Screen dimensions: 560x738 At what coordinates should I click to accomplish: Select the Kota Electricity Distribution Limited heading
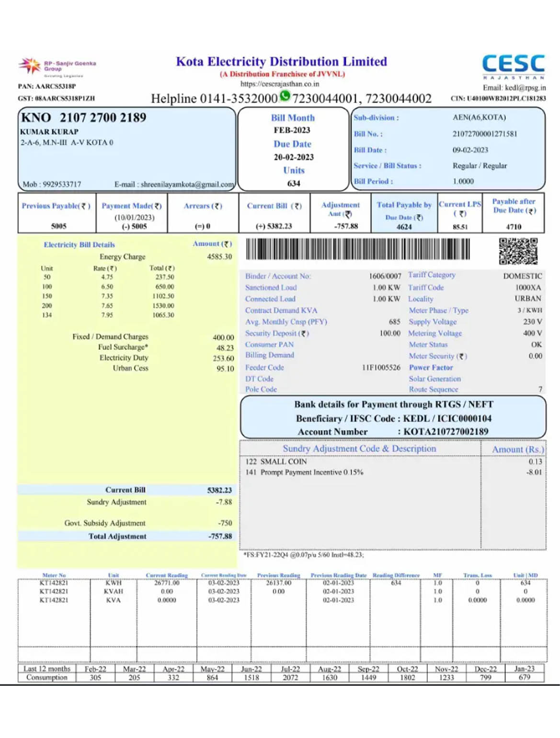click(281, 62)
